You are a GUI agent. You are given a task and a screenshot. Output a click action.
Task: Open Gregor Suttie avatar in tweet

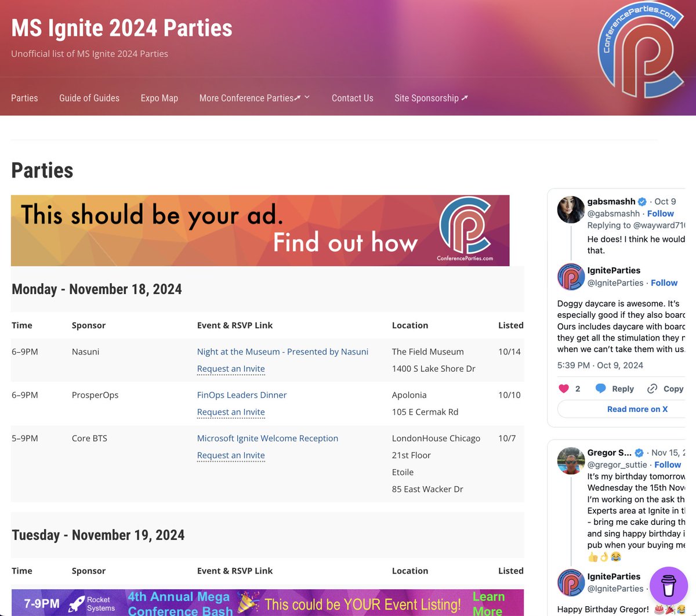tap(571, 461)
